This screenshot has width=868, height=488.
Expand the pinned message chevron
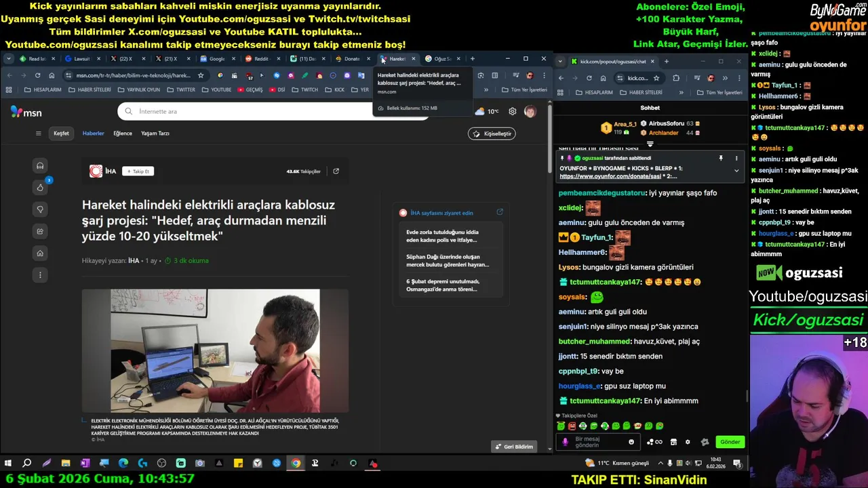point(736,171)
